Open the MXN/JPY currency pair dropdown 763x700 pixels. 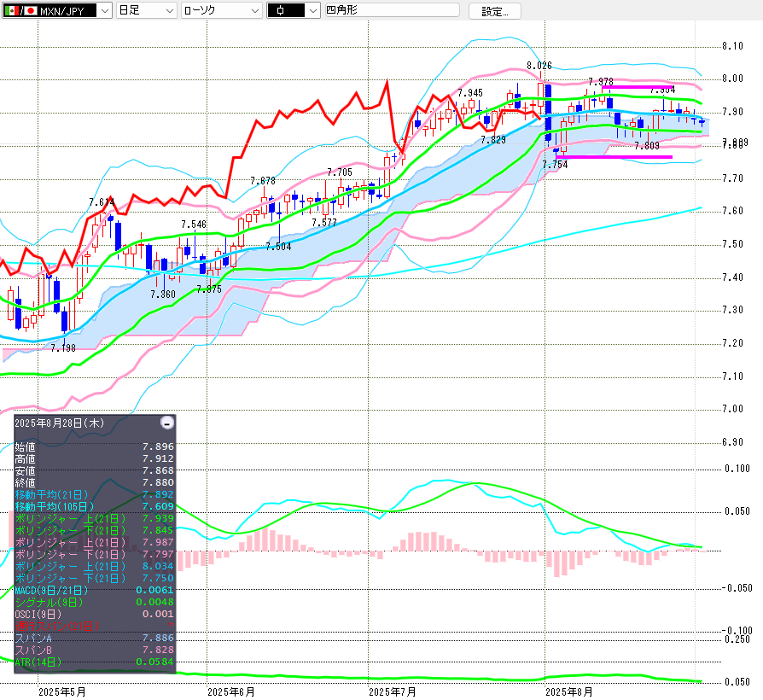point(57,10)
